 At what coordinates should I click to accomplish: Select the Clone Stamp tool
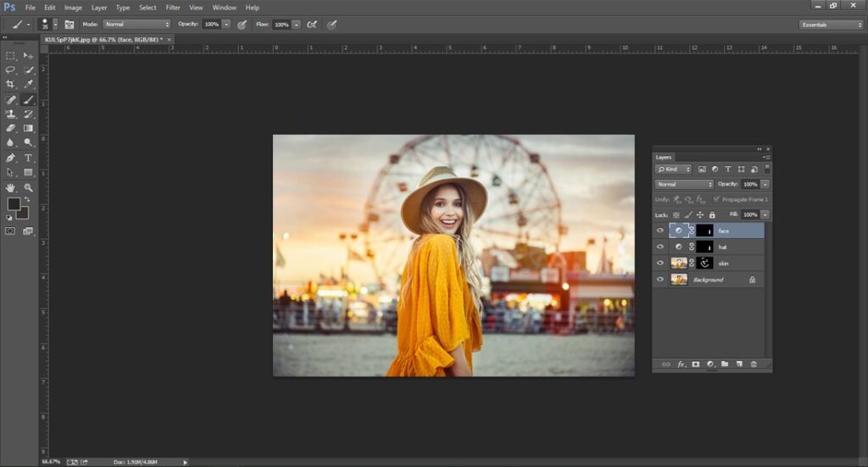[10, 114]
